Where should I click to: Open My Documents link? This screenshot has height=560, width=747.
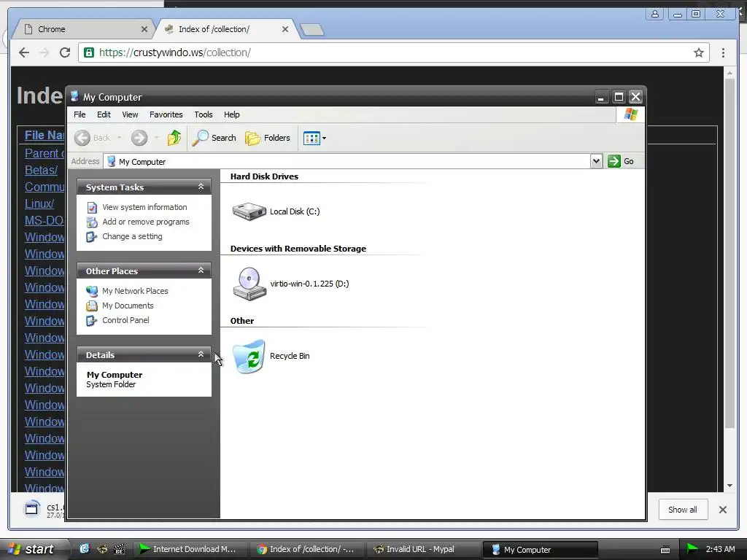click(128, 306)
